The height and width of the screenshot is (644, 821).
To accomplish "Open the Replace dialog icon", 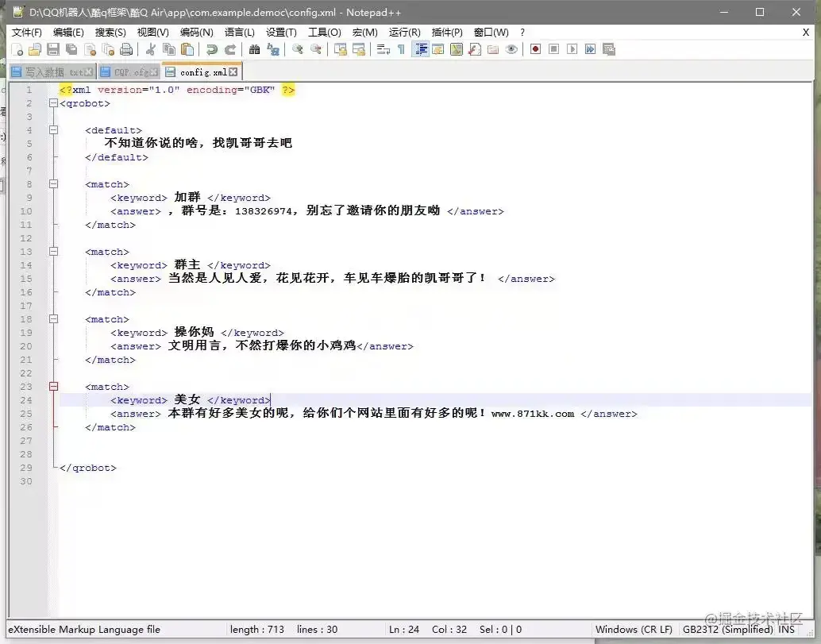I will pos(273,50).
